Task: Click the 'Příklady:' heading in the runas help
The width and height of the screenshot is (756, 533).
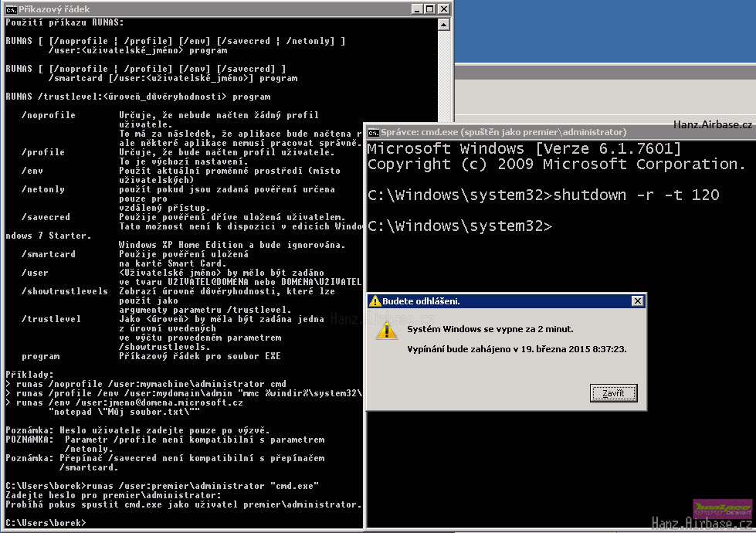Action: point(29,375)
